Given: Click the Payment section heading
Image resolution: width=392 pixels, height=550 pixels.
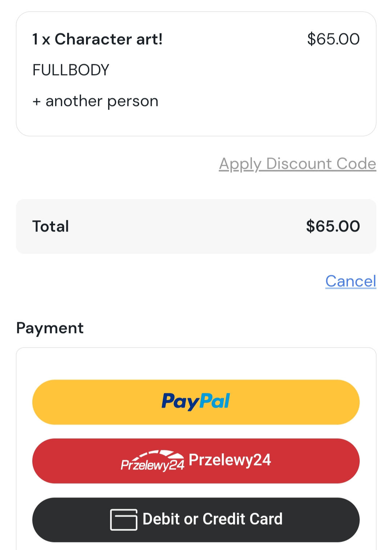Looking at the screenshot, I should point(50,328).
